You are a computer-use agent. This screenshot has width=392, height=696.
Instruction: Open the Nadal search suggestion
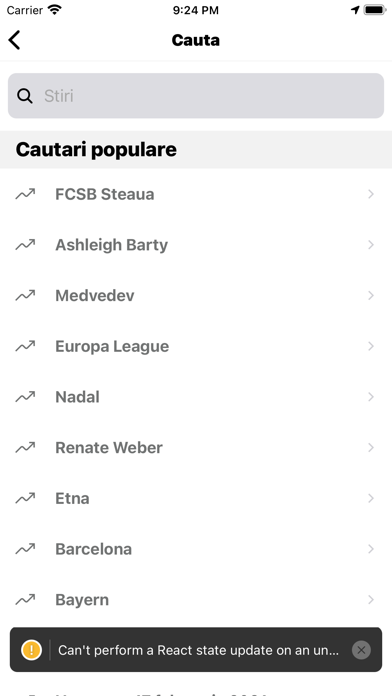[x=196, y=397]
